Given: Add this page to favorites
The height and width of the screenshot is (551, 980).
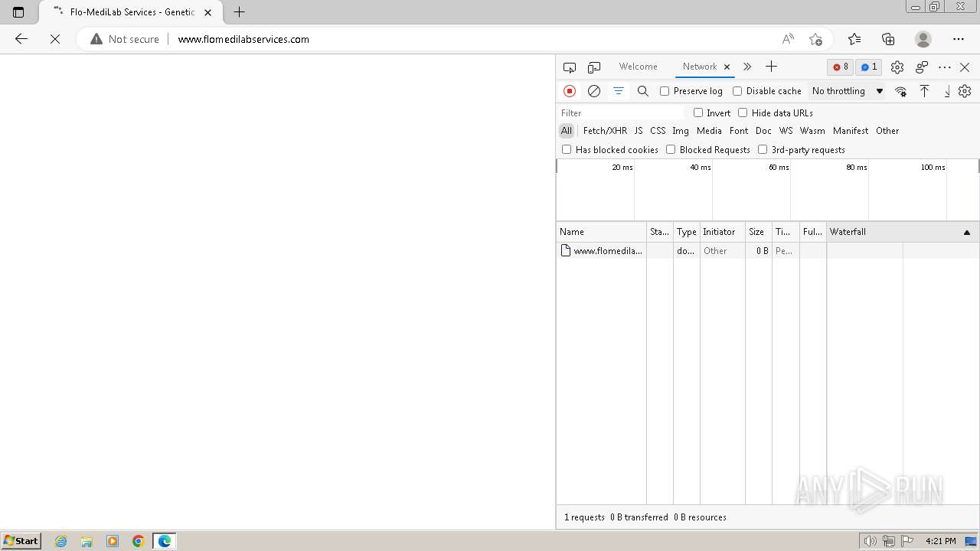Looking at the screenshot, I should (x=815, y=39).
